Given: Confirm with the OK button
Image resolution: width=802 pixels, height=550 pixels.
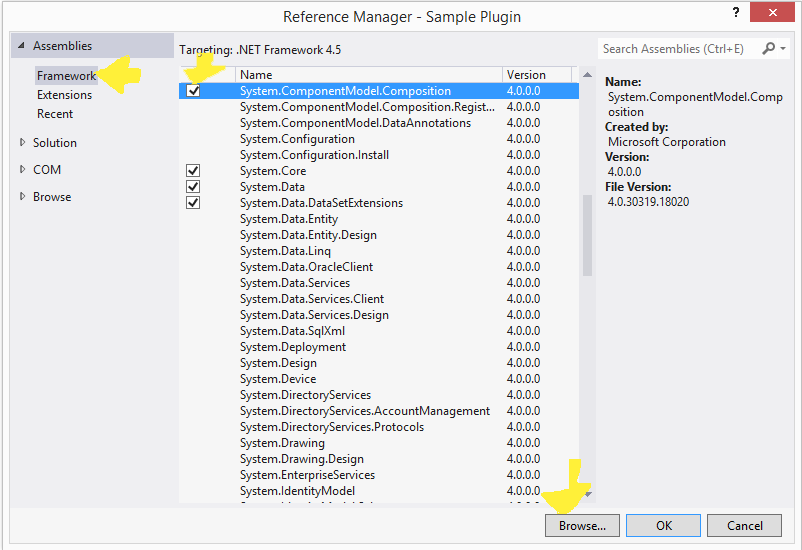Looking at the screenshot, I should point(663,525).
